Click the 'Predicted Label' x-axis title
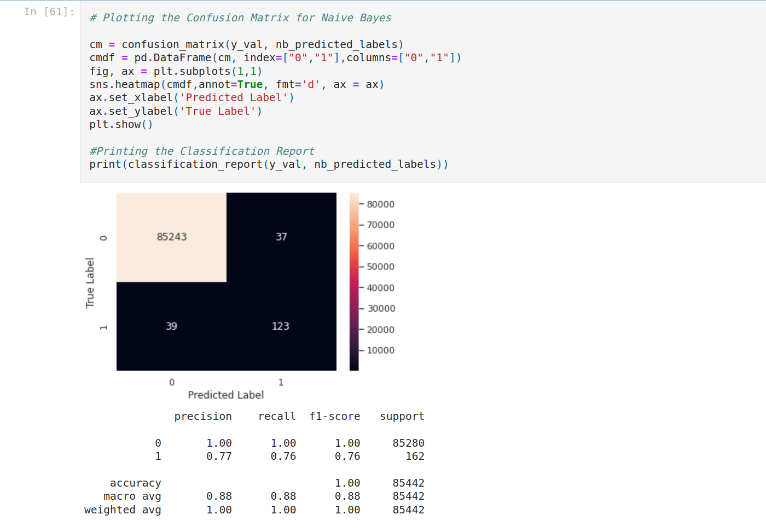The height and width of the screenshot is (532, 766). point(226,395)
